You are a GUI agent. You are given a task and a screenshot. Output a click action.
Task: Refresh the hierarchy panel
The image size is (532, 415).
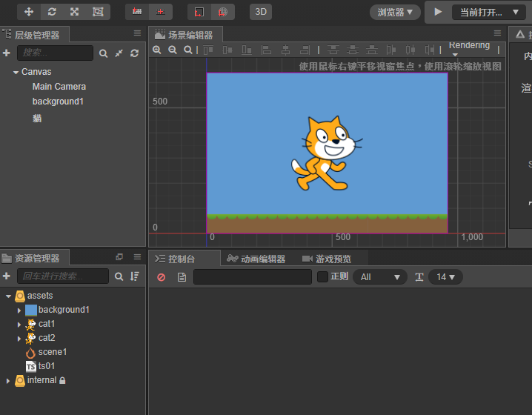[135, 53]
